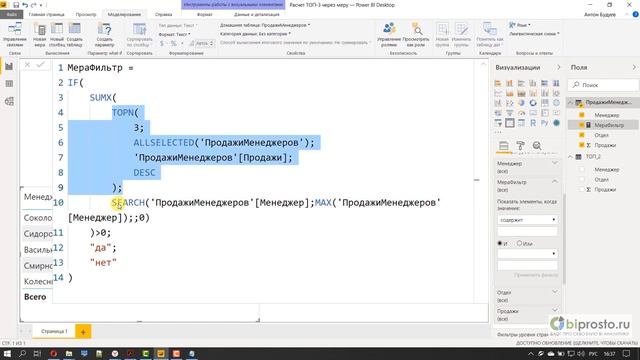Create a What-if parameter (Создать параметр)
Image resolution: width=640 pixels, height=360 pixels.
pos(104,34)
